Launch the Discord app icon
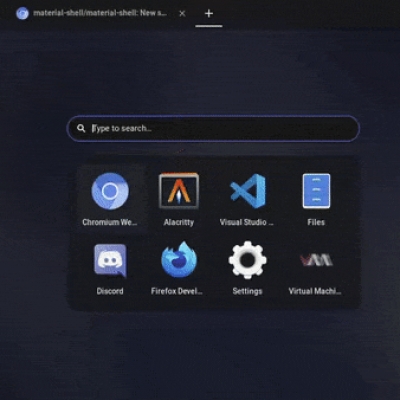 pyautogui.click(x=110, y=260)
